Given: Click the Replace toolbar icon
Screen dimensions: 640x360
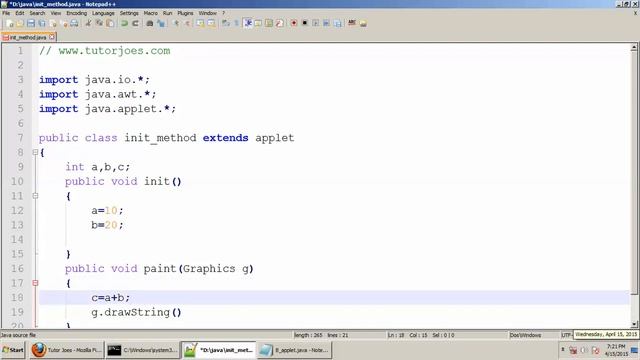Looking at the screenshot, I should [x=162, y=23].
